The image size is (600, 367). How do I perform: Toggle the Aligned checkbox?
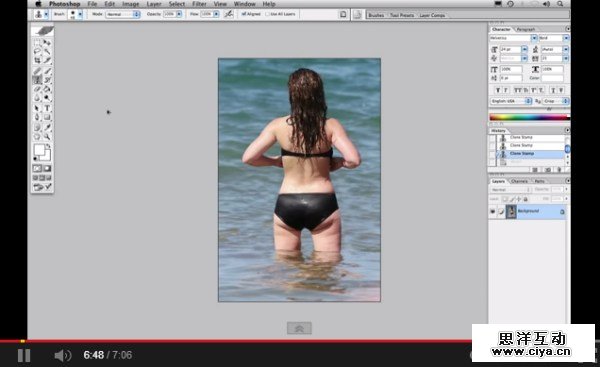click(243, 14)
